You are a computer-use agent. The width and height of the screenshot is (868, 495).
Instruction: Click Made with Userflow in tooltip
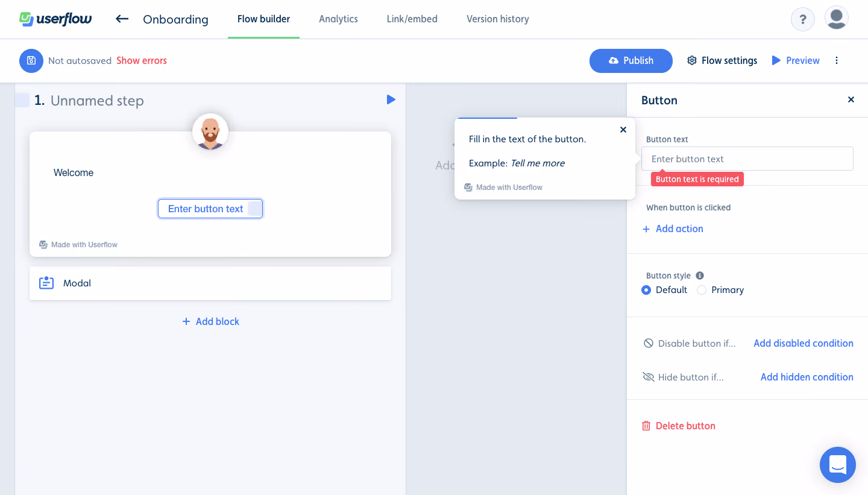tap(503, 188)
